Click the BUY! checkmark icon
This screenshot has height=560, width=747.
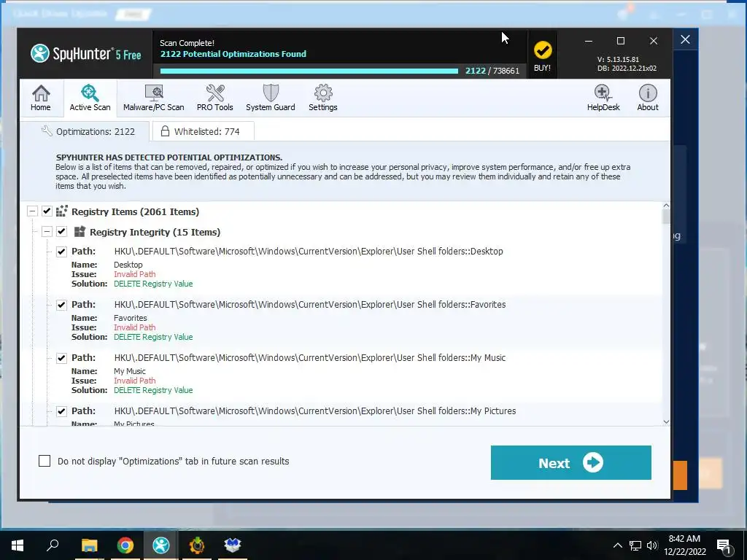542,50
